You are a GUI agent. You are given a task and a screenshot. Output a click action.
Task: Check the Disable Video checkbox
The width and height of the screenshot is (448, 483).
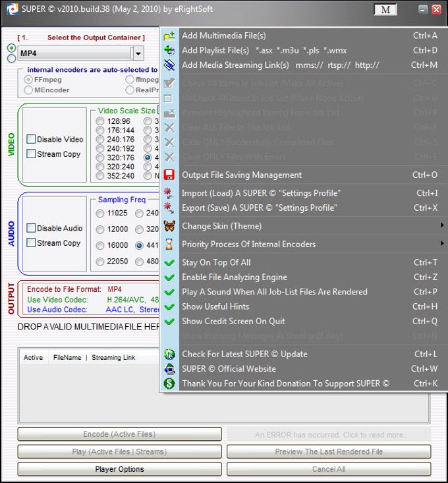point(31,139)
